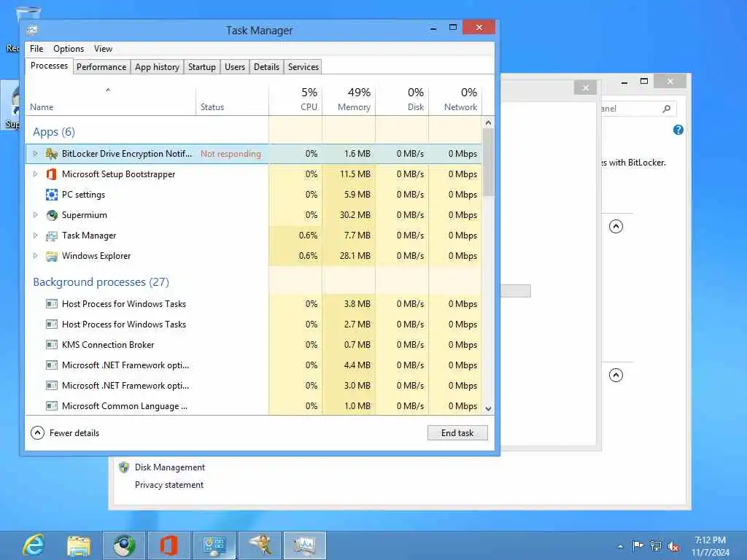The height and width of the screenshot is (560, 747).
Task: Click the Apps (6) group header
Action: [54, 132]
